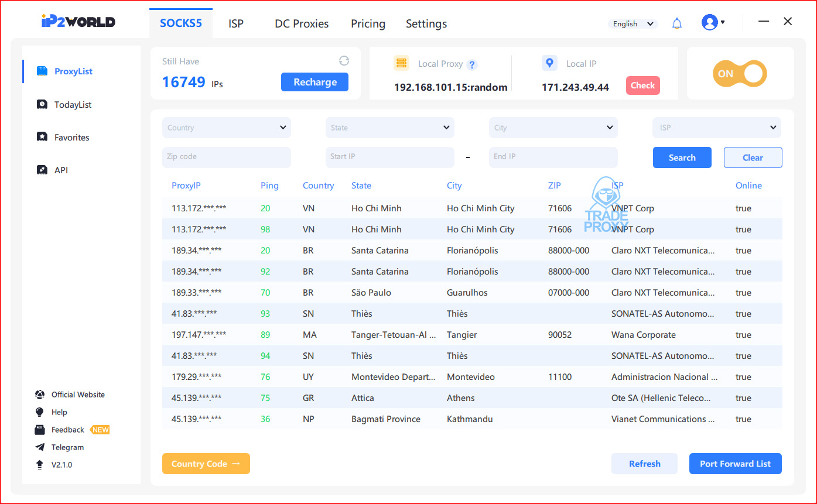Open the Official Website link
The image size is (817, 504).
78,395
